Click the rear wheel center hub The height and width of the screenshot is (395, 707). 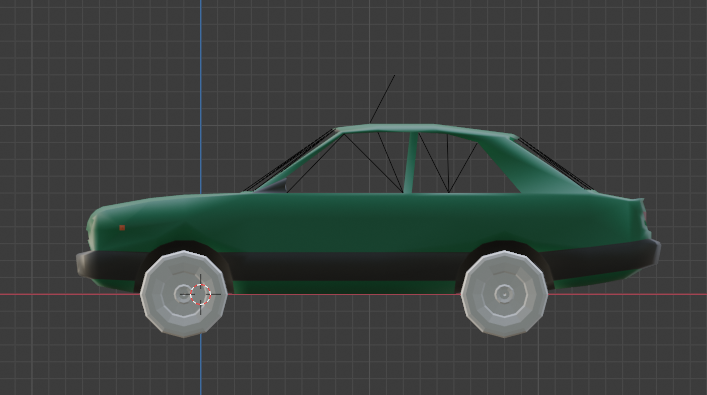(504, 294)
